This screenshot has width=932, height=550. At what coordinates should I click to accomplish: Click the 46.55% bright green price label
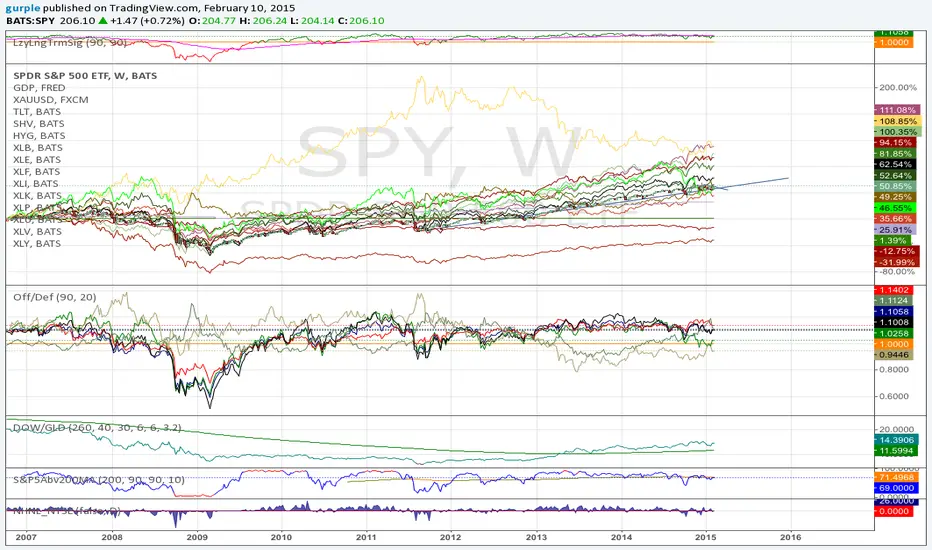[895, 209]
